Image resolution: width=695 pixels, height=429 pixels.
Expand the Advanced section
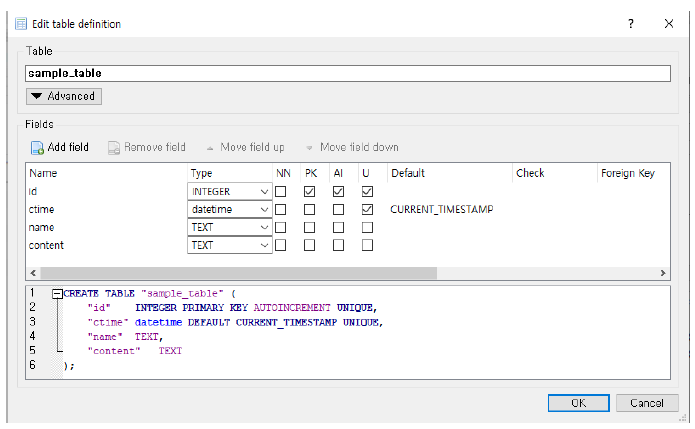(64, 96)
